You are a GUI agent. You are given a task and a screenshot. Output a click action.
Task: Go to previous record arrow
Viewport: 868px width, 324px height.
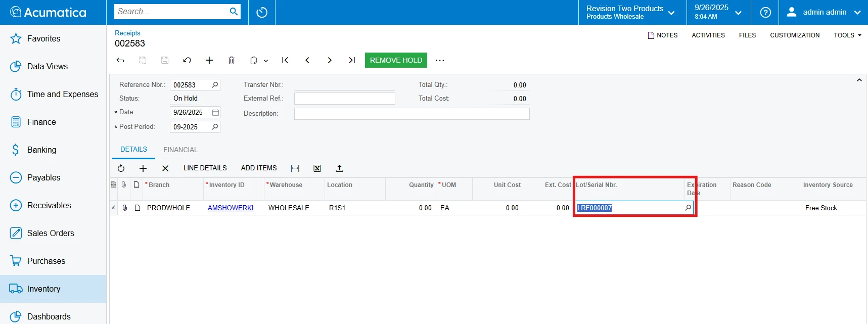[x=307, y=60]
